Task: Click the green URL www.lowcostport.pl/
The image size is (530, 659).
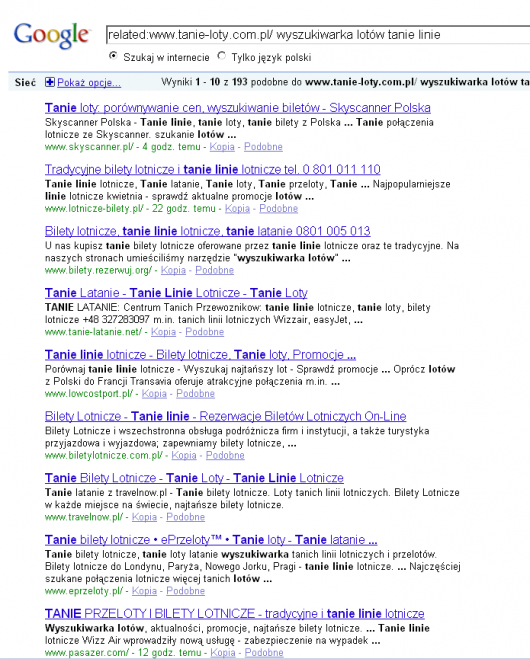Action: pos(89,394)
